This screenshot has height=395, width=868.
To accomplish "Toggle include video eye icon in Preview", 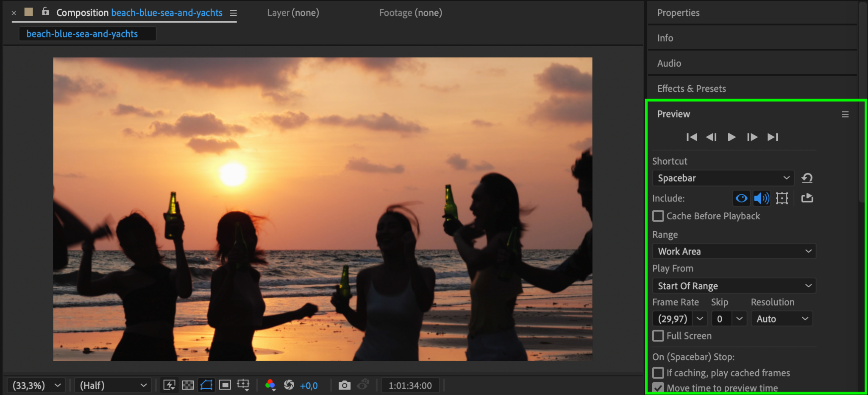I will (x=741, y=198).
